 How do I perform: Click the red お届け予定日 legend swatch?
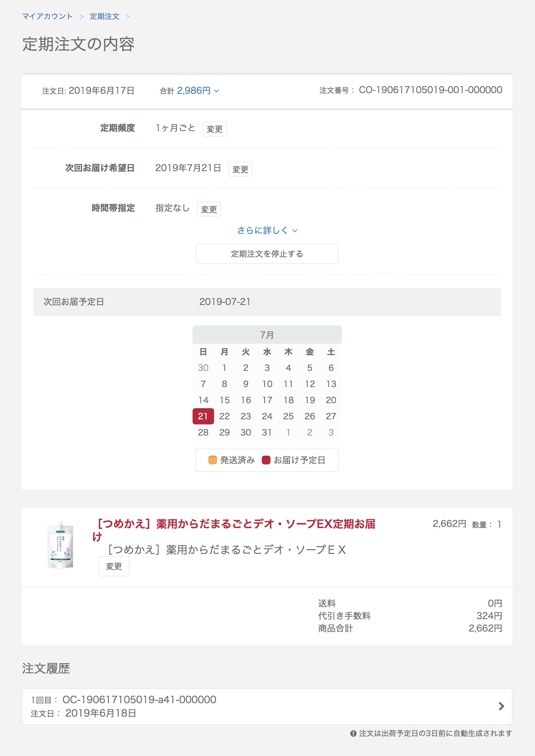click(x=266, y=460)
